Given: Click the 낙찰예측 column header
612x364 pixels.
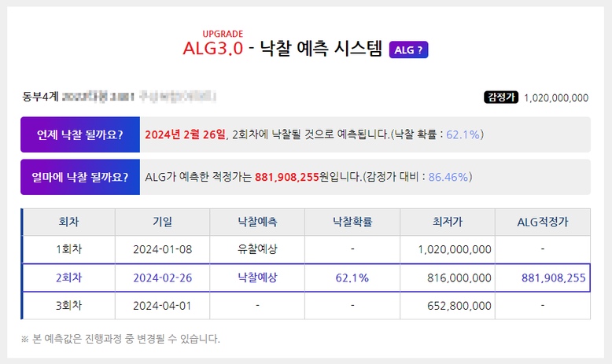Looking at the screenshot, I should pyautogui.click(x=258, y=222).
